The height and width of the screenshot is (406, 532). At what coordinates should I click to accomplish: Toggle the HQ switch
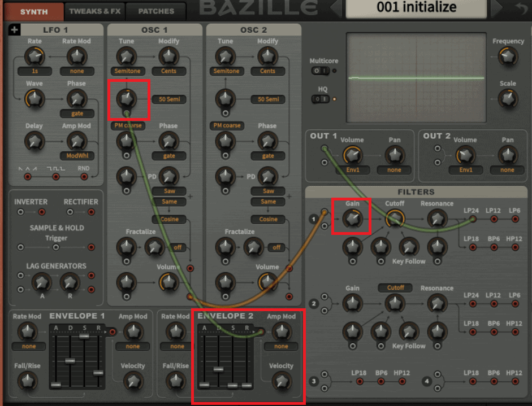[320, 99]
